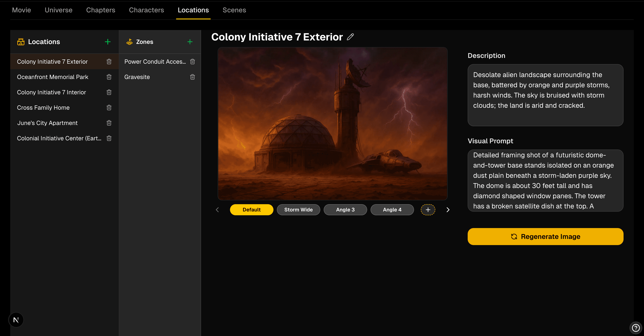Screen dimensions: 644x336
Task: Add a new location with plus icon
Action: [x=108, y=42]
